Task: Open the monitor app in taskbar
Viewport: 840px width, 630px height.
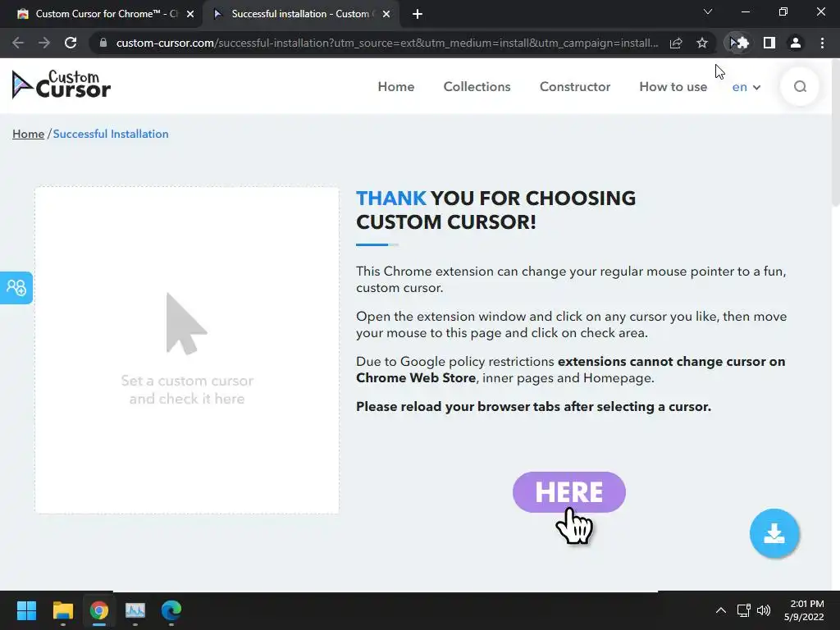Action: (x=135, y=610)
